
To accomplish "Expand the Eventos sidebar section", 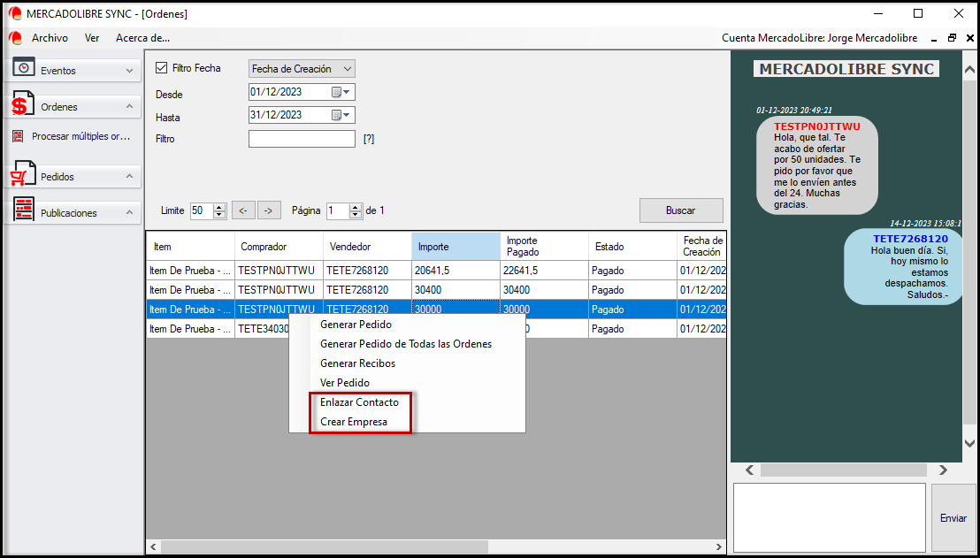I will click(129, 71).
